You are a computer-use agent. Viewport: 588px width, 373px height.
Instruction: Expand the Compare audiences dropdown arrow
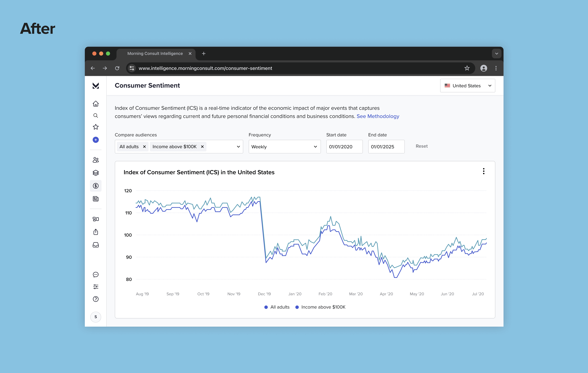pos(238,147)
